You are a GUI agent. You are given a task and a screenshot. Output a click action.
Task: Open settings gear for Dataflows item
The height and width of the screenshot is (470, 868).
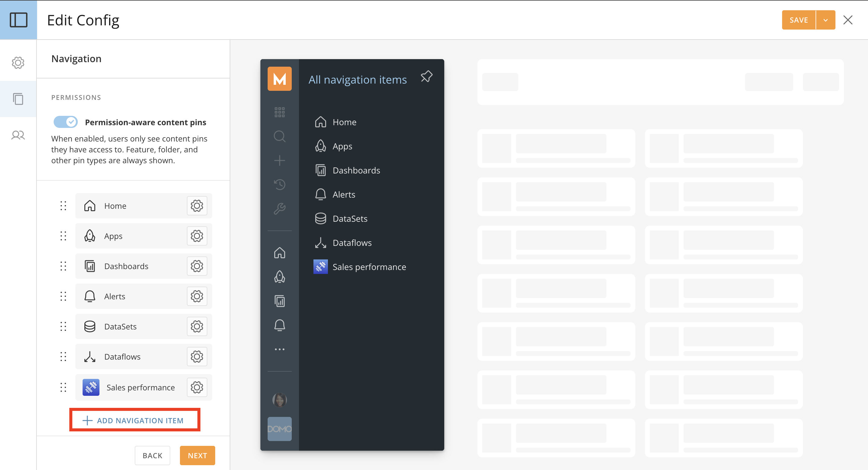197,357
